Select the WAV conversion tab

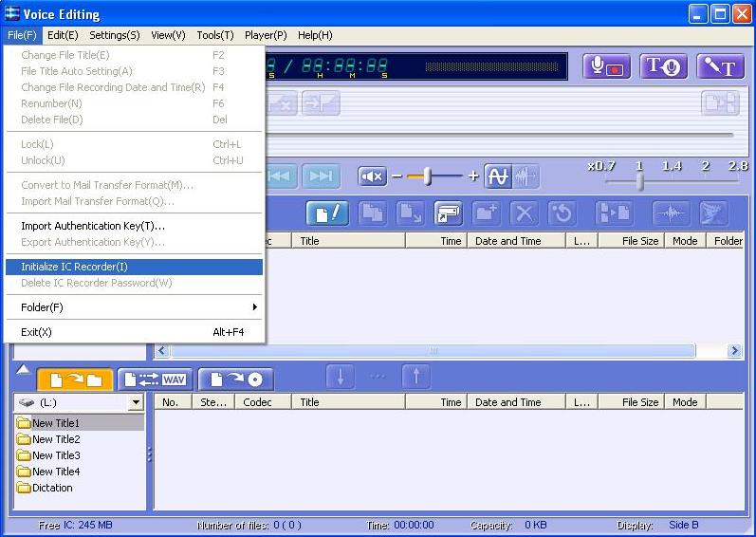click(x=156, y=380)
